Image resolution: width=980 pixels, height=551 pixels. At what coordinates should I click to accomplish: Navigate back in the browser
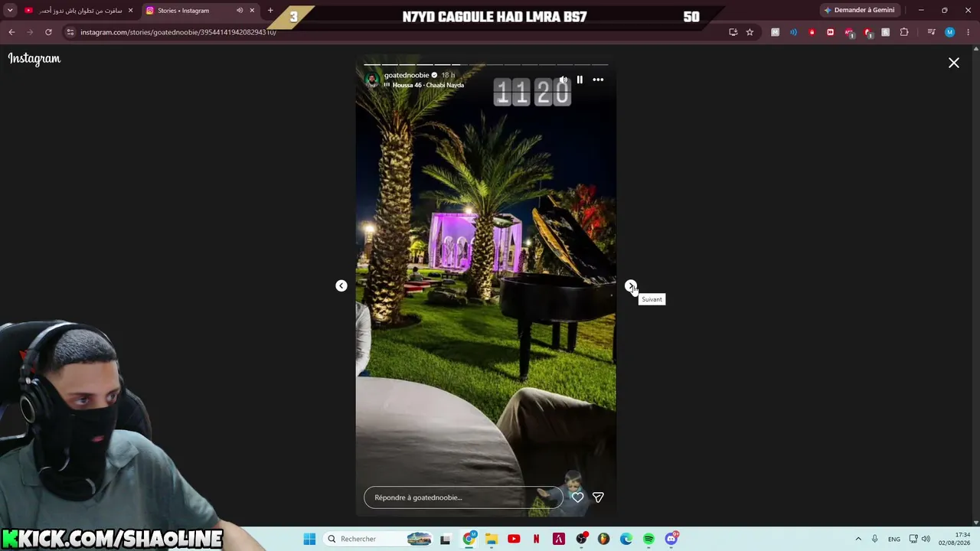pyautogui.click(x=11, y=32)
